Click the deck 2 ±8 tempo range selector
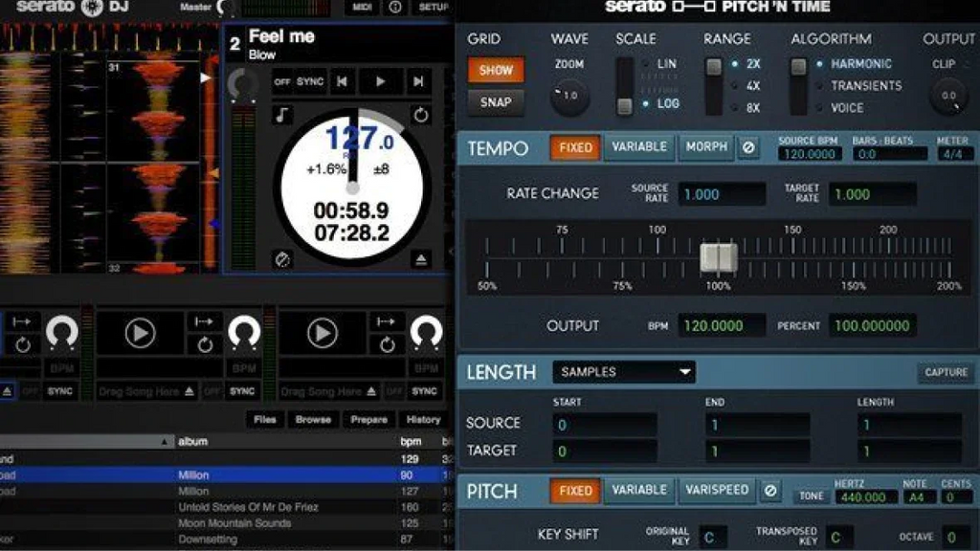This screenshot has width=980, height=551. (x=381, y=169)
